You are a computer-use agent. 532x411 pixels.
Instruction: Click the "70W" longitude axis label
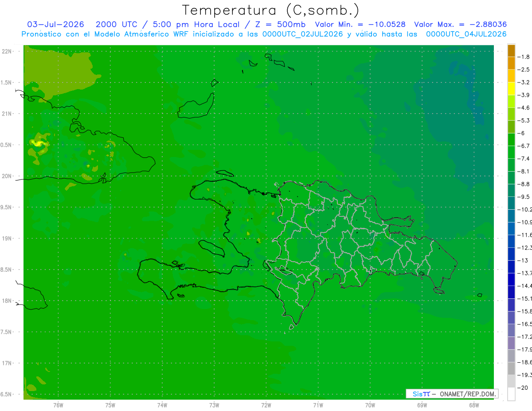click(x=370, y=405)
